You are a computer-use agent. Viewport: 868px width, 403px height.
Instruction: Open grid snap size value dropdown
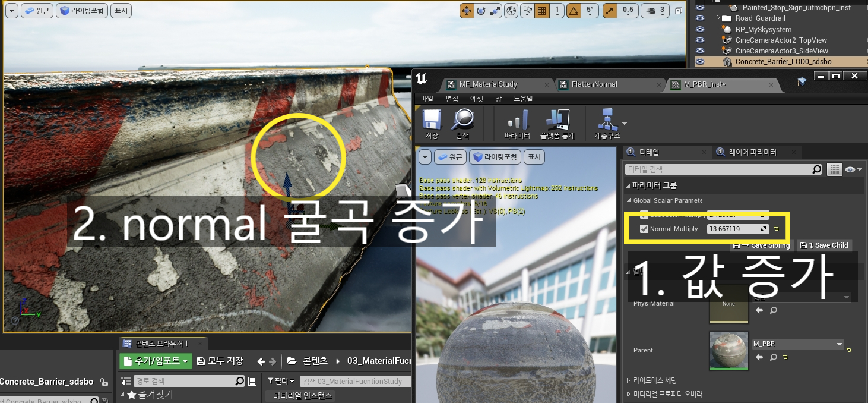[x=556, y=11]
